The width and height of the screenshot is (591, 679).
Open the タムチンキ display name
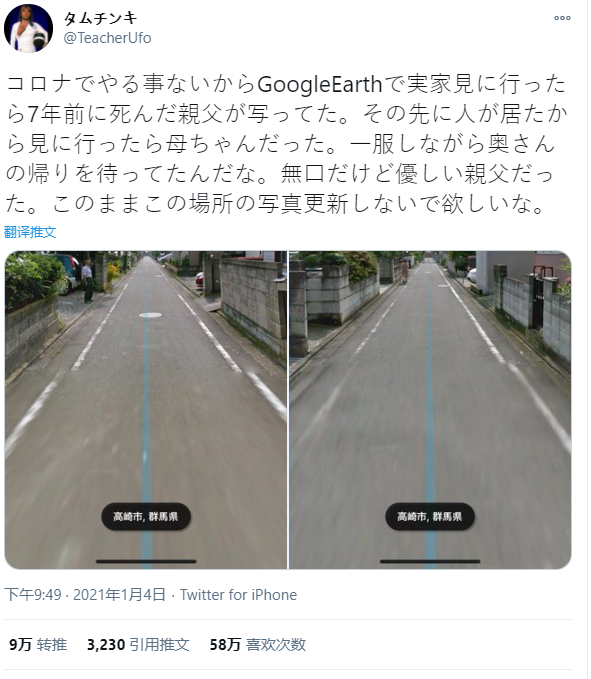(x=100, y=18)
